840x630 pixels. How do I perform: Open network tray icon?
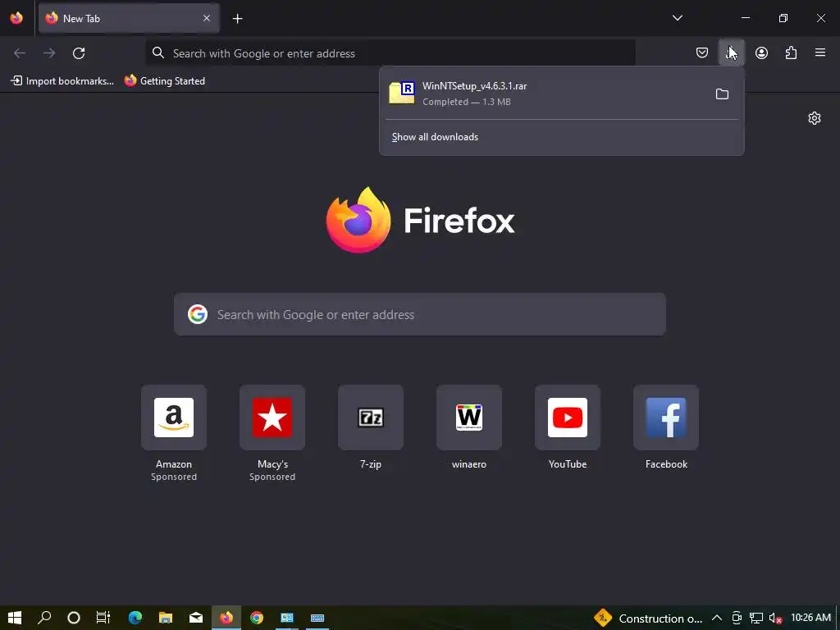pos(756,619)
